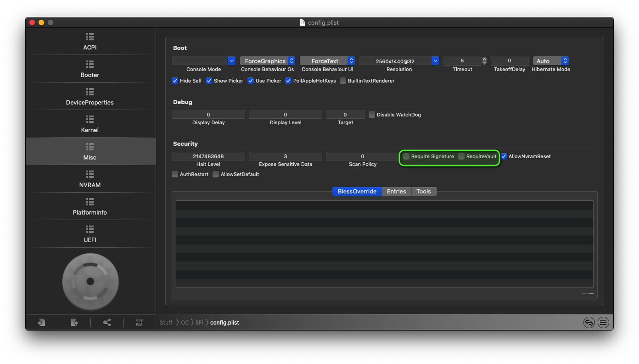The height and width of the screenshot is (364, 639).
Task: Open the Hibernate Mode Auto dropdown
Action: [x=565, y=61]
